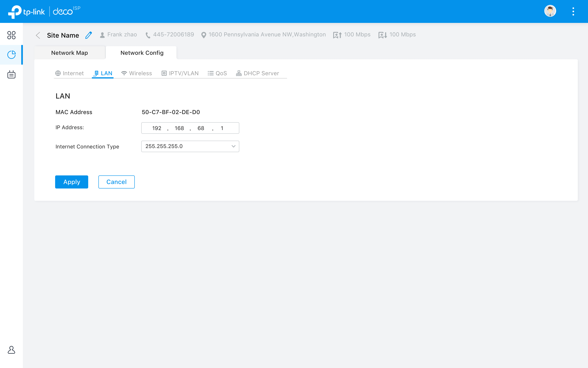Click the person icon beside Frank zhao

pyautogui.click(x=102, y=35)
